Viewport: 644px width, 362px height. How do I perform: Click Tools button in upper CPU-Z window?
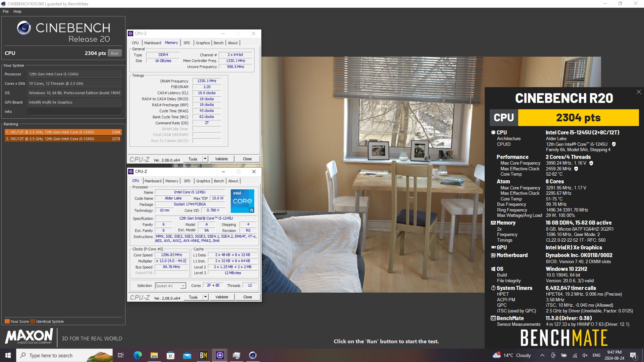click(193, 159)
